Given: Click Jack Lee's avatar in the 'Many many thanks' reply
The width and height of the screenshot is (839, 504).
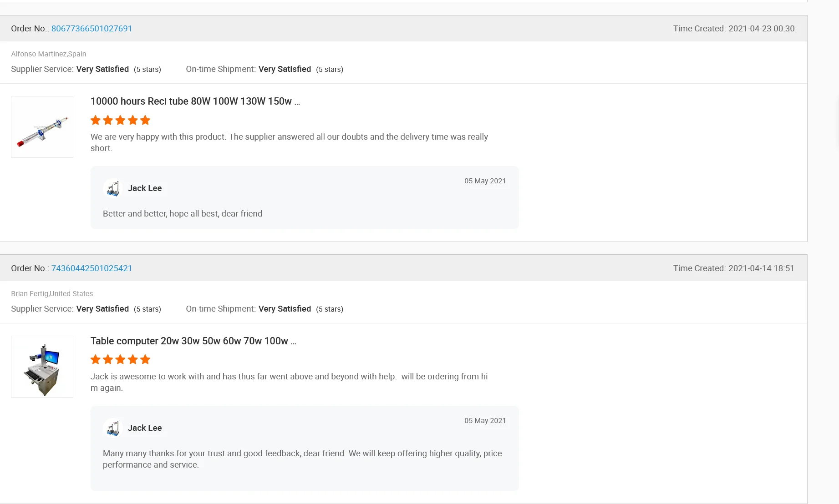Looking at the screenshot, I should [113, 428].
